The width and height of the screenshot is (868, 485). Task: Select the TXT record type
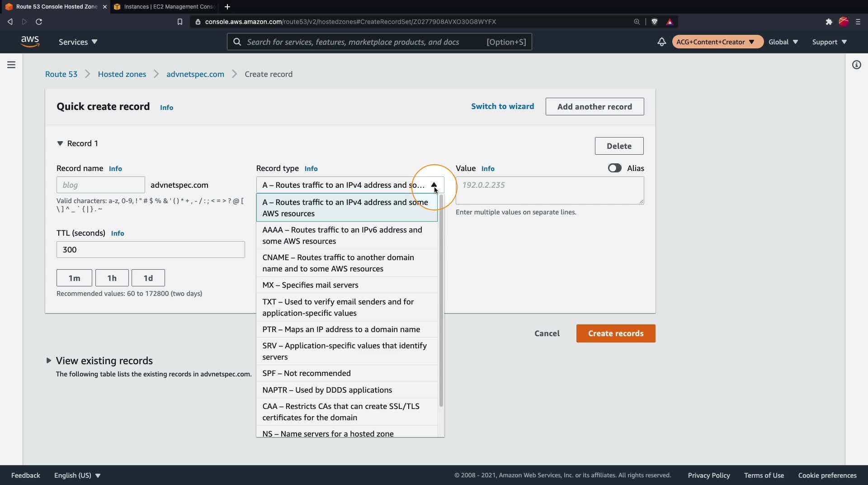[x=347, y=307]
